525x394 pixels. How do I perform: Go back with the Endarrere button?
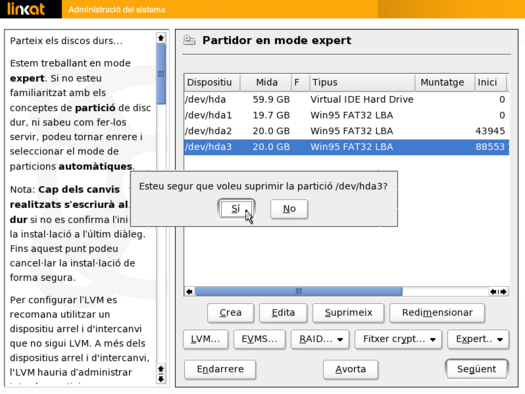[220, 369]
